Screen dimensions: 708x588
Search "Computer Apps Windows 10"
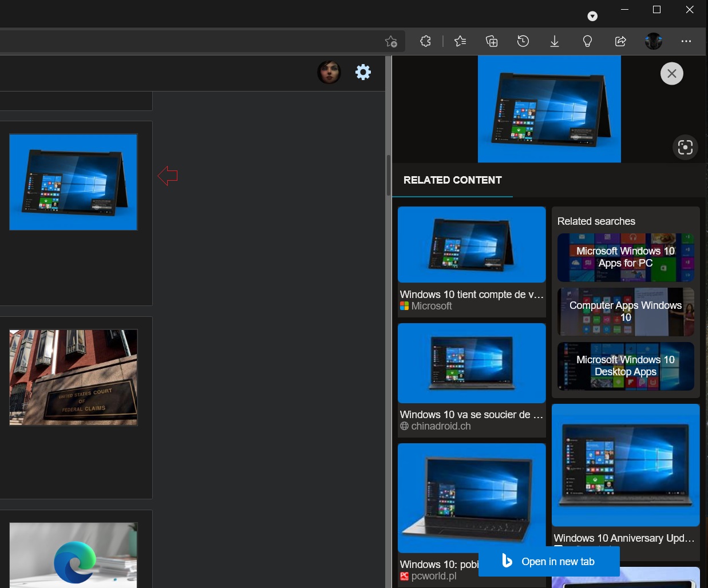pos(626,312)
